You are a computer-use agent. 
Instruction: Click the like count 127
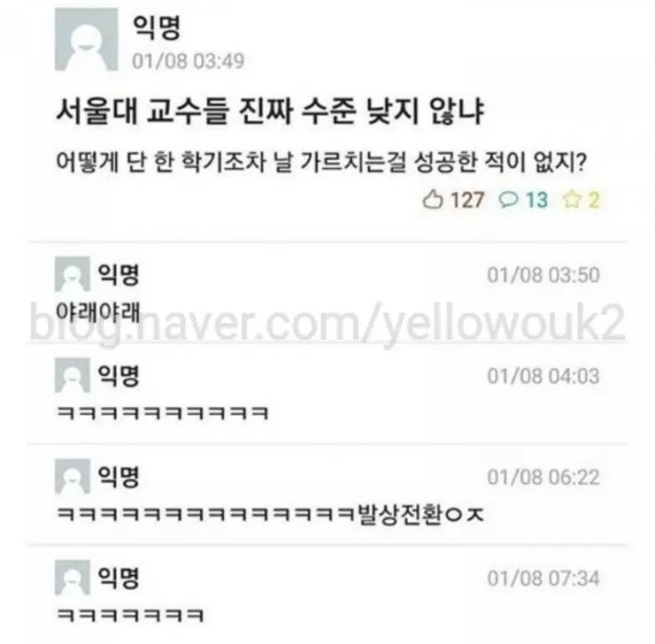467,200
